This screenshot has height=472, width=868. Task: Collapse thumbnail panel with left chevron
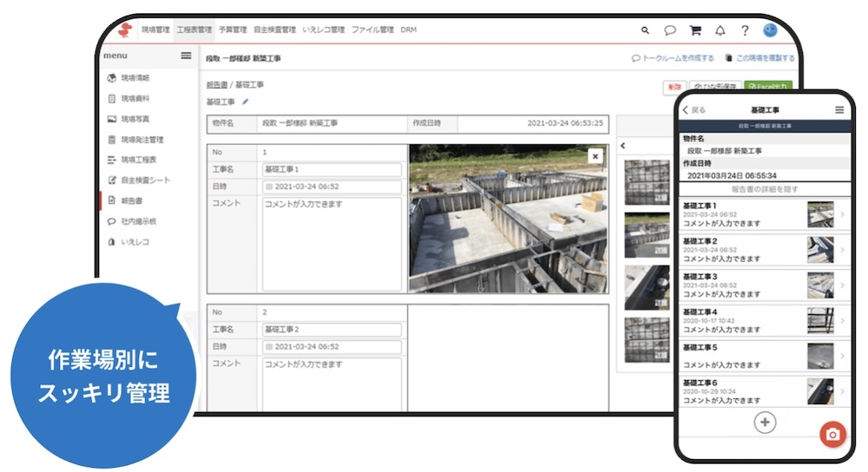tap(622, 146)
